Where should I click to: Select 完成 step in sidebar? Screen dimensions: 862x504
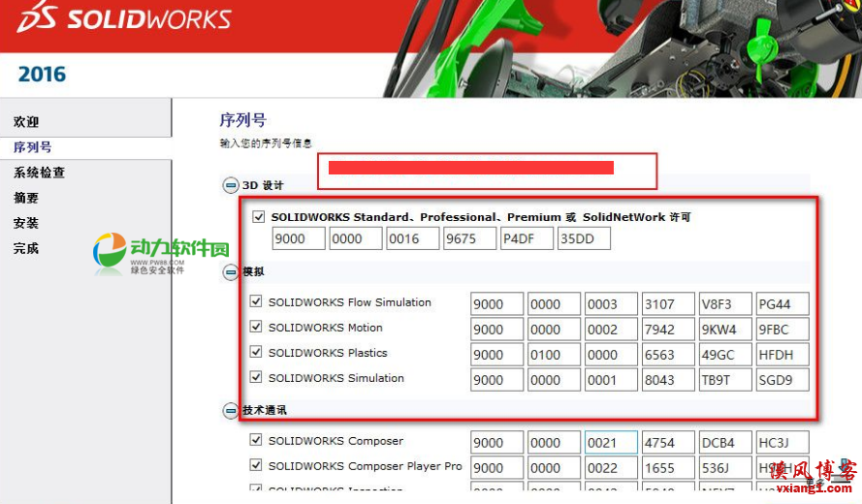tap(26, 248)
